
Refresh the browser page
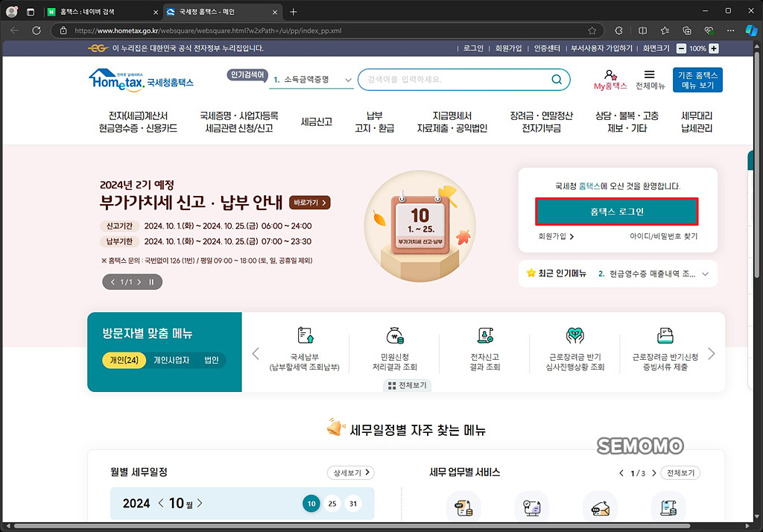point(36,31)
